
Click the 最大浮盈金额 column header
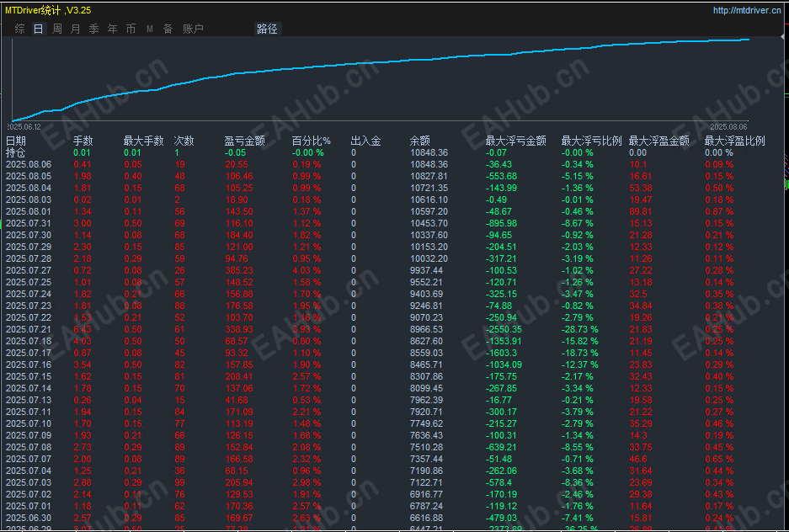coord(659,141)
